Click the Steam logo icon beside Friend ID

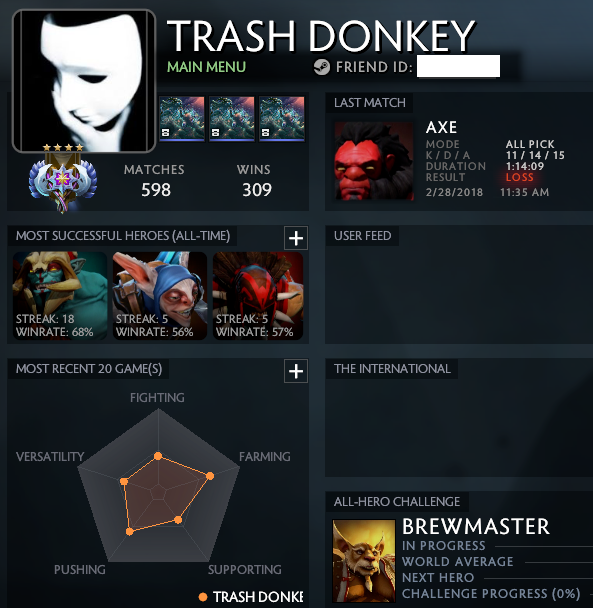pos(322,67)
